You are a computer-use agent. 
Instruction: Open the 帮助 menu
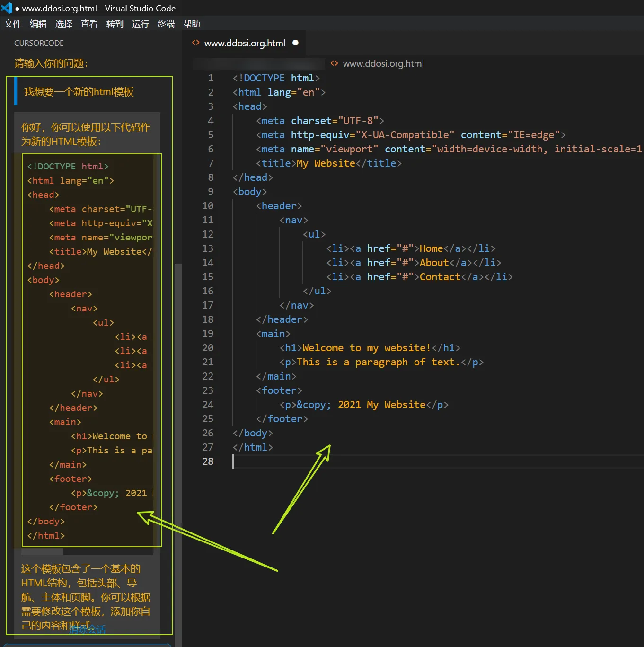tap(191, 24)
